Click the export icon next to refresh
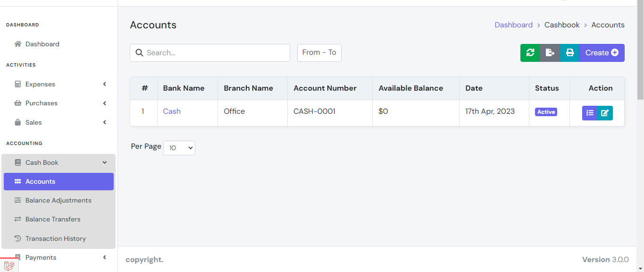 (550, 52)
